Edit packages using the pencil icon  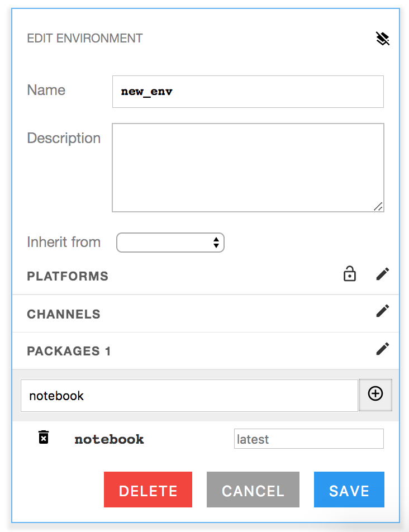pyautogui.click(x=382, y=349)
